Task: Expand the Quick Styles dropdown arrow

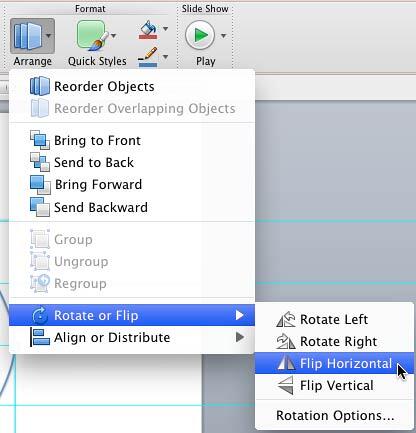Action: [x=114, y=35]
